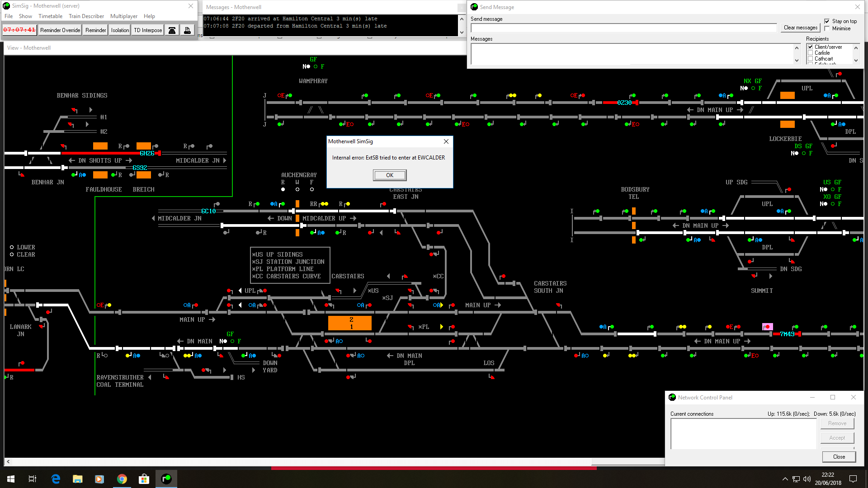Click the telephone calls icon in SimSig toolbar
Screen dimensions: 868x488
[x=172, y=30]
